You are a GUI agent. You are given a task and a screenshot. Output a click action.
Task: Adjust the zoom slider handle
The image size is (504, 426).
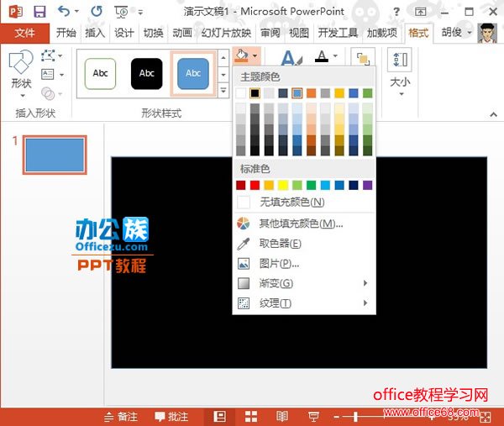click(355, 417)
